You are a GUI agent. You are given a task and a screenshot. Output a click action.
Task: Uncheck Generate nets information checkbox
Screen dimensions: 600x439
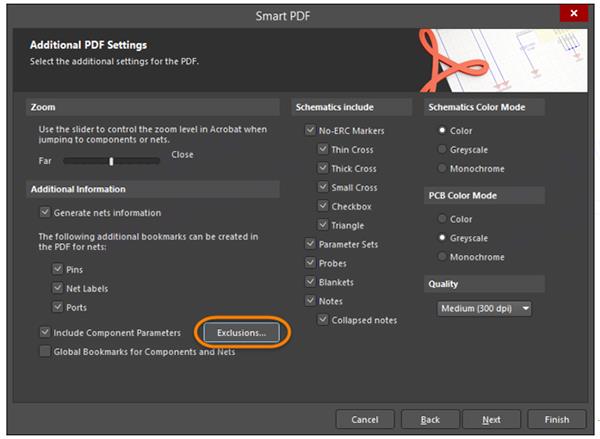click(x=45, y=212)
